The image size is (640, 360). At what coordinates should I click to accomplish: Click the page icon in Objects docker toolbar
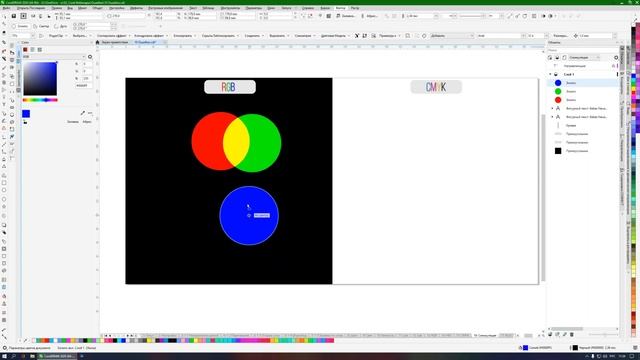[x=564, y=58]
